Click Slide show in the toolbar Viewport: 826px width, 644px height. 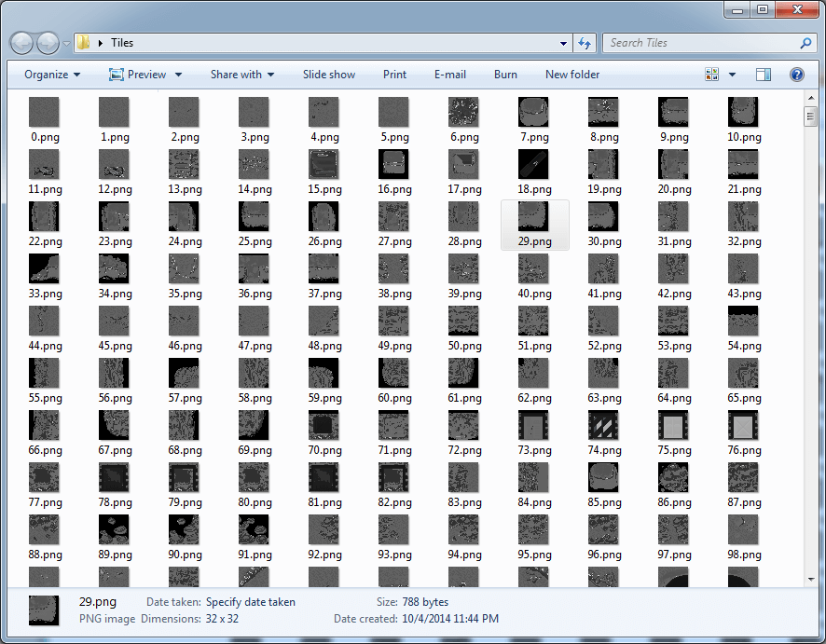click(328, 75)
